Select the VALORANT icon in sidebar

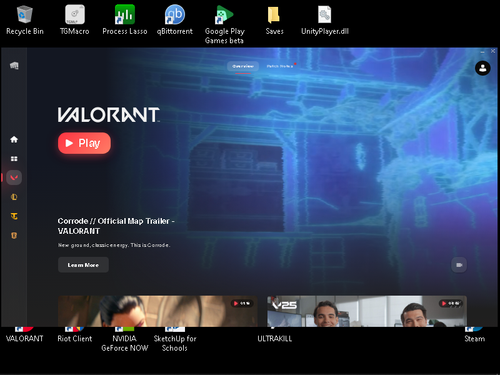[14, 178]
